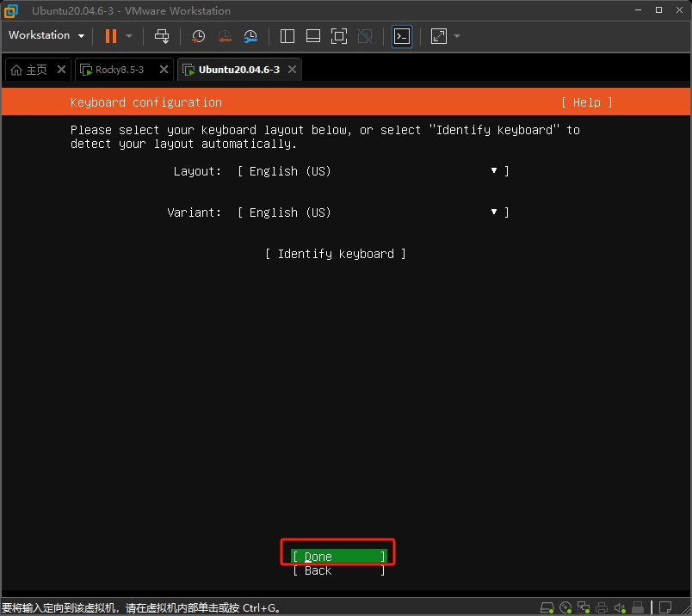Click the VMware Workstation app logo icon
Image resolution: width=692 pixels, height=616 pixels.
(x=11, y=10)
